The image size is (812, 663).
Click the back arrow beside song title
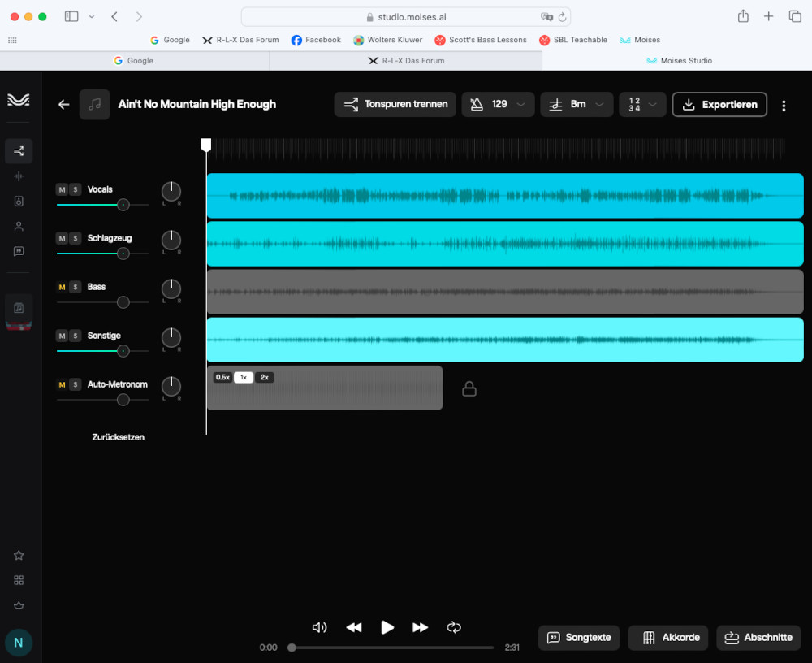(x=63, y=104)
